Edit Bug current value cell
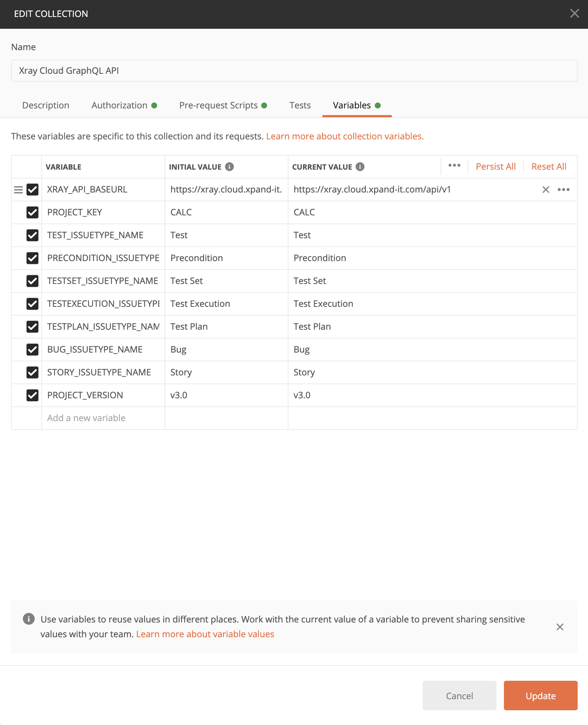 (432, 350)
